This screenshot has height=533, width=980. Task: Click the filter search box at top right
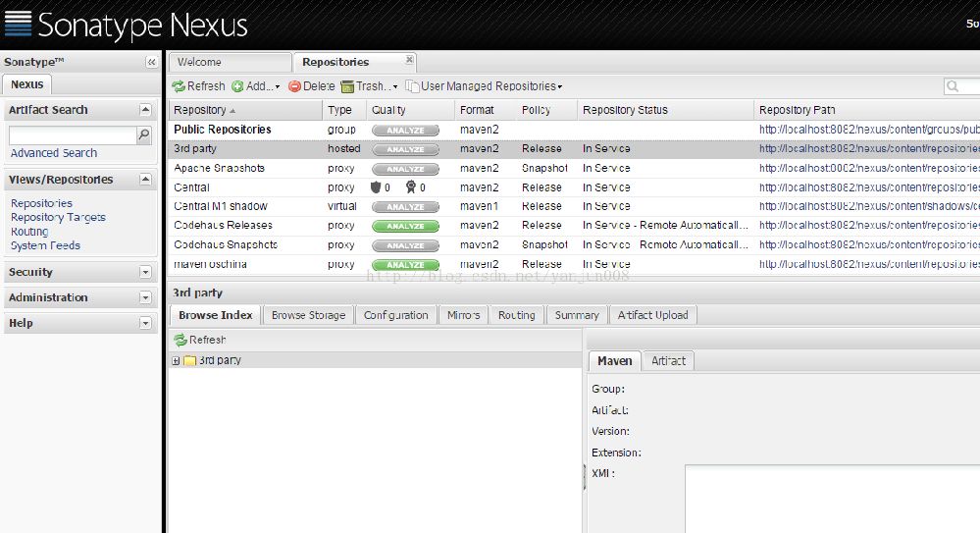coord(962,86)
